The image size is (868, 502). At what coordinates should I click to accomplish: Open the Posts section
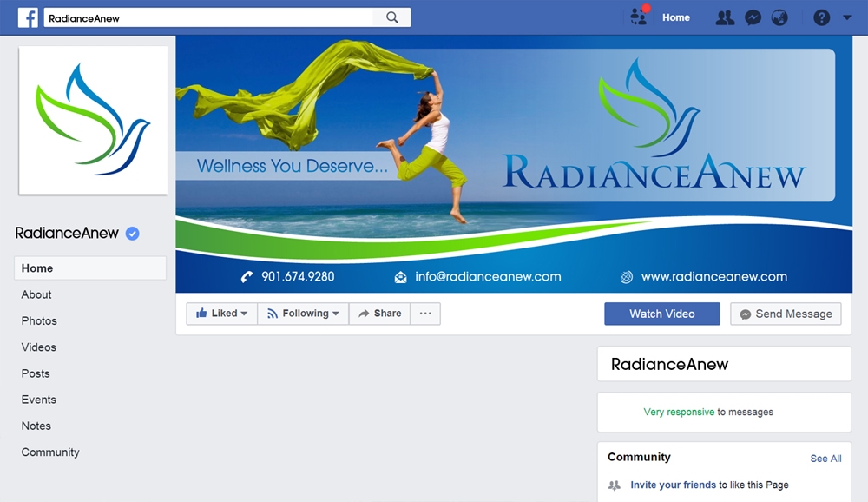pos(36,373)
